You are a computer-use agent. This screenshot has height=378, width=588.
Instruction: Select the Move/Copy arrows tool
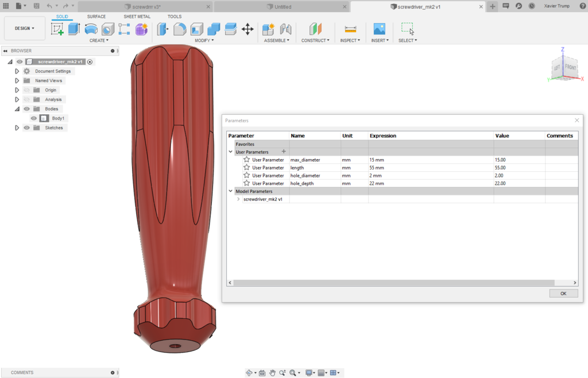[247, 29]
